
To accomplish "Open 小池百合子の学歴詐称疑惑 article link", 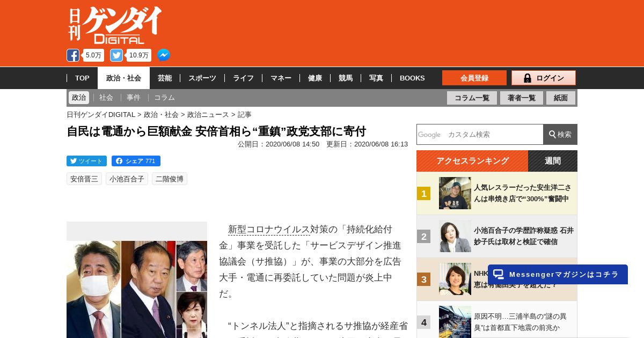I will 524,236.
